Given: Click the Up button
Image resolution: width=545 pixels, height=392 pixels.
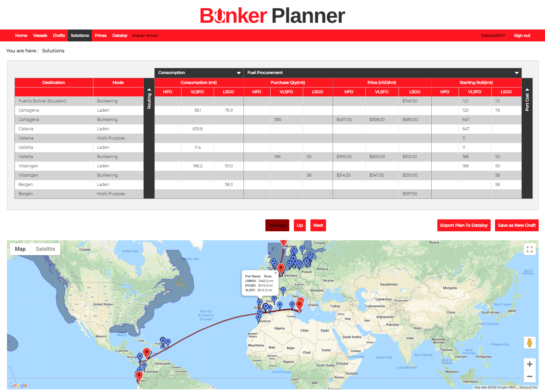Looking at the screenshot, I should [300, 225].
